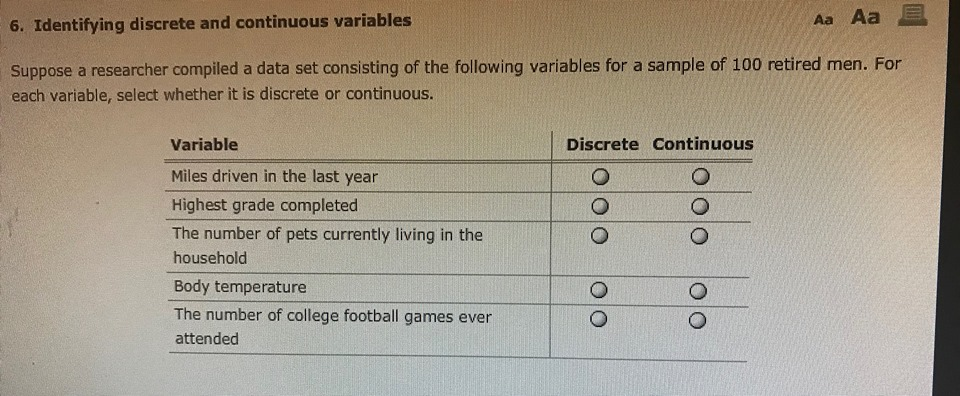Select Discrete for Miles driven in the last year
The width and height of the screenshot is (960, 396).
600,177
